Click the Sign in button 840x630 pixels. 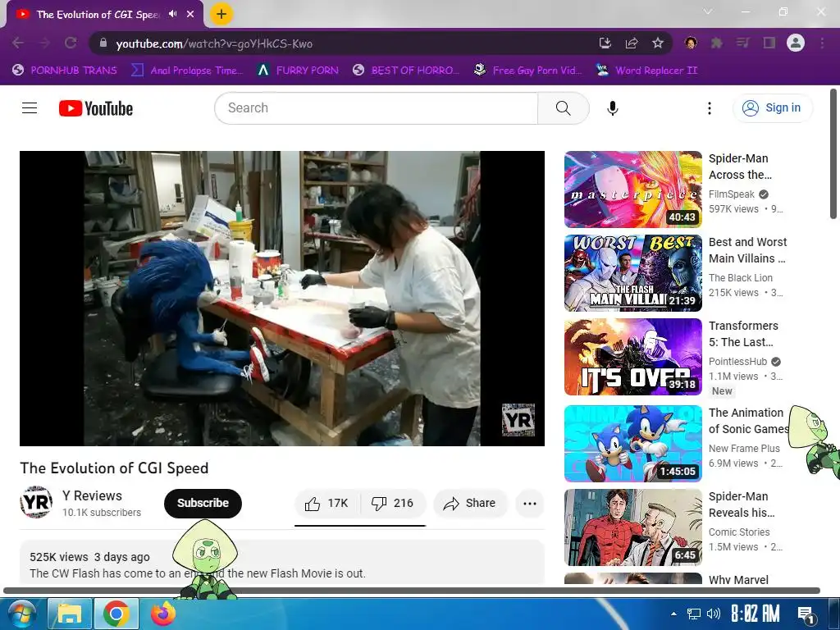(772, 108)
